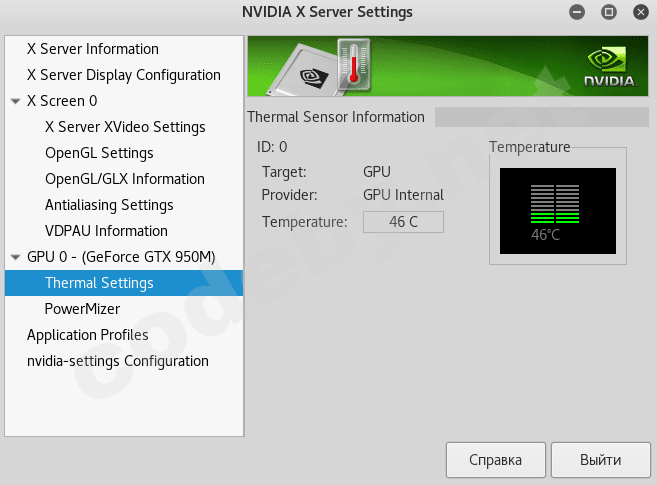Show OpenGL/GLX Information
657x485 pixels.
124,179
